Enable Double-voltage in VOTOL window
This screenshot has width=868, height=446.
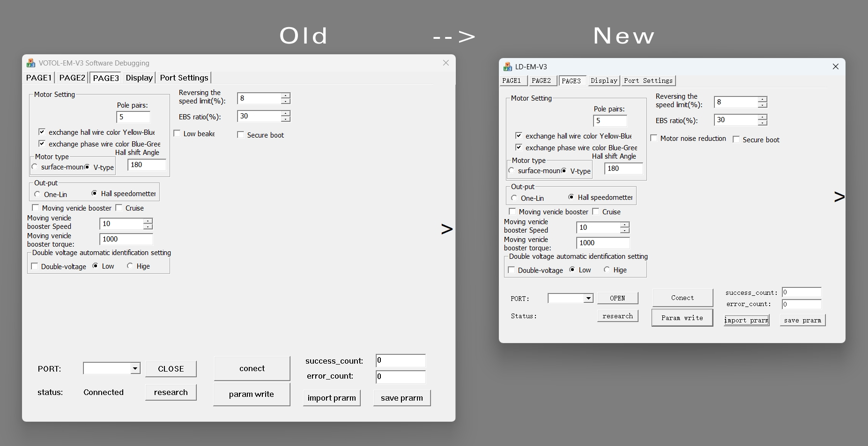pos(35,266)
